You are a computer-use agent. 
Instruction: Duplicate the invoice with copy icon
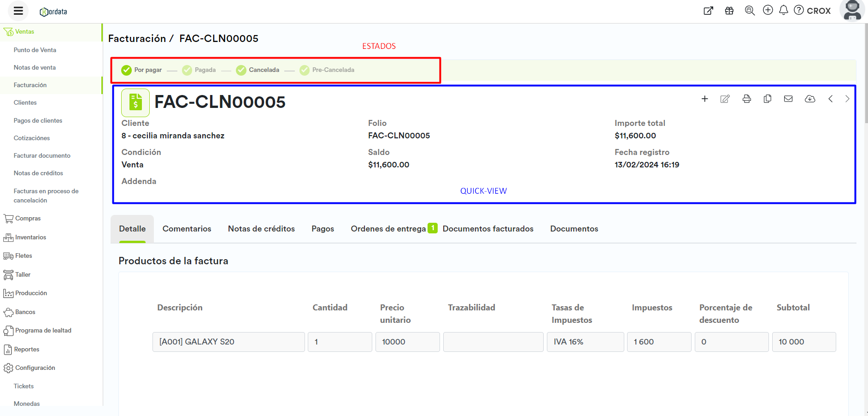click(x=768, y=99)
